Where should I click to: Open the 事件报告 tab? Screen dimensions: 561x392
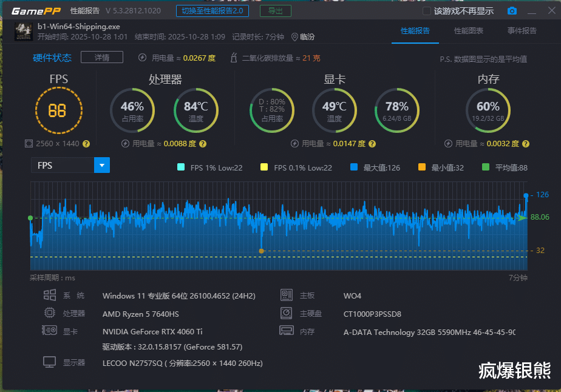tap(522, 31)
